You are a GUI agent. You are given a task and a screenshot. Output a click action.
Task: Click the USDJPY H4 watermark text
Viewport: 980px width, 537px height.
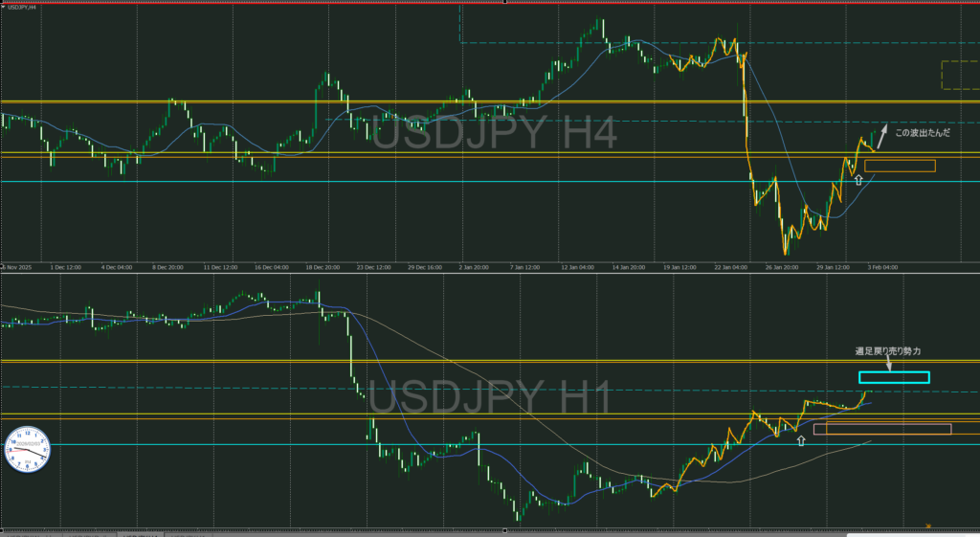tap(494, 133)
